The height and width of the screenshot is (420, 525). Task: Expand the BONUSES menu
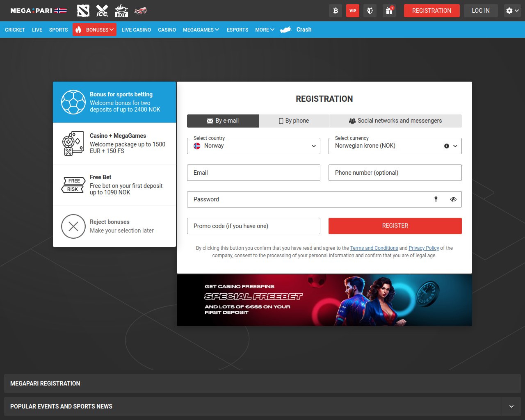95,30
